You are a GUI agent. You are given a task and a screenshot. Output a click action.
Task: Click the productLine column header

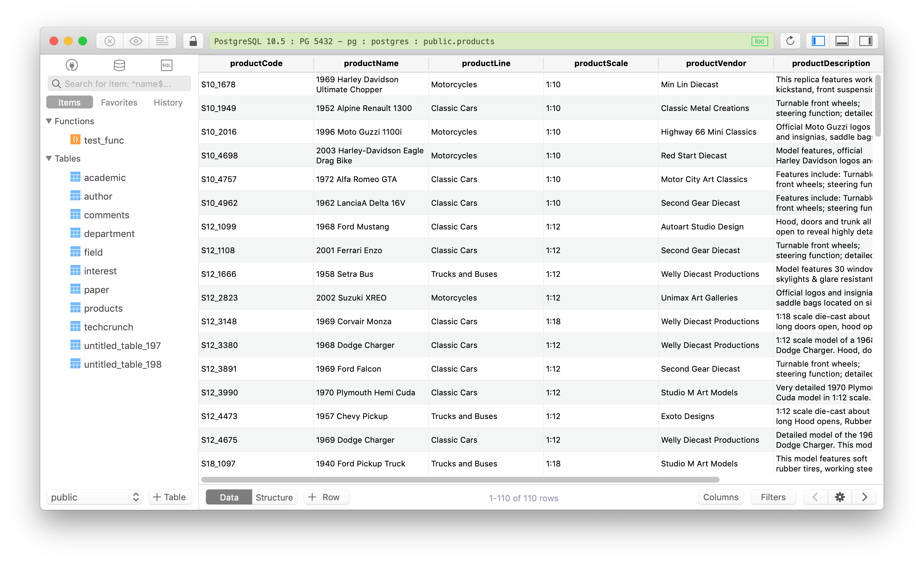point(486,63)
